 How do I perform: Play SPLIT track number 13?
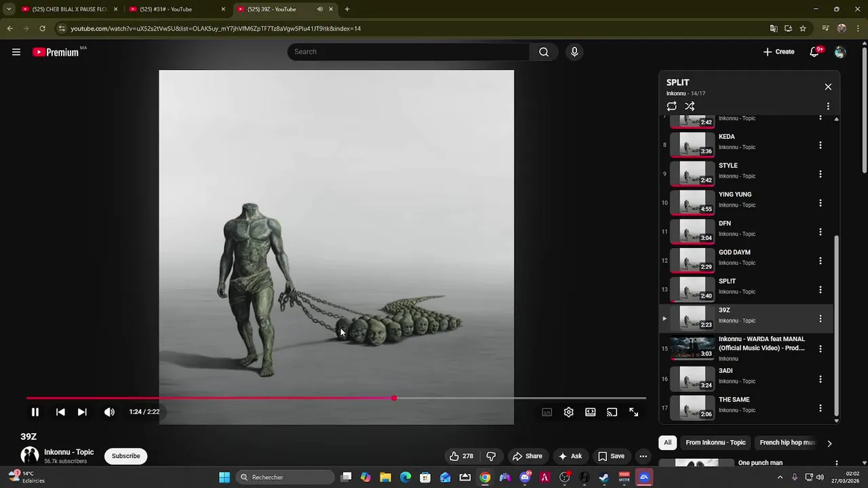pyautogui.click(x=746, y=289)
